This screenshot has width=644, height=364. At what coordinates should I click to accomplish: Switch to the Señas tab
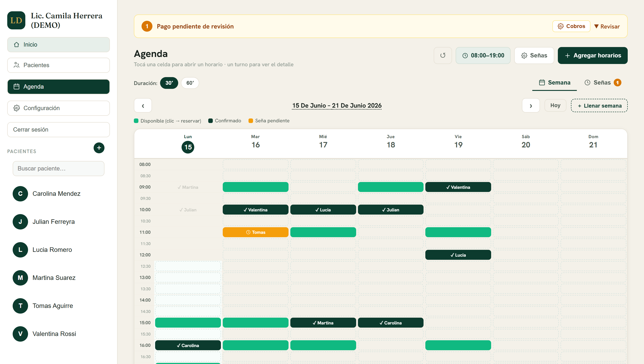(x=603, y=83)
